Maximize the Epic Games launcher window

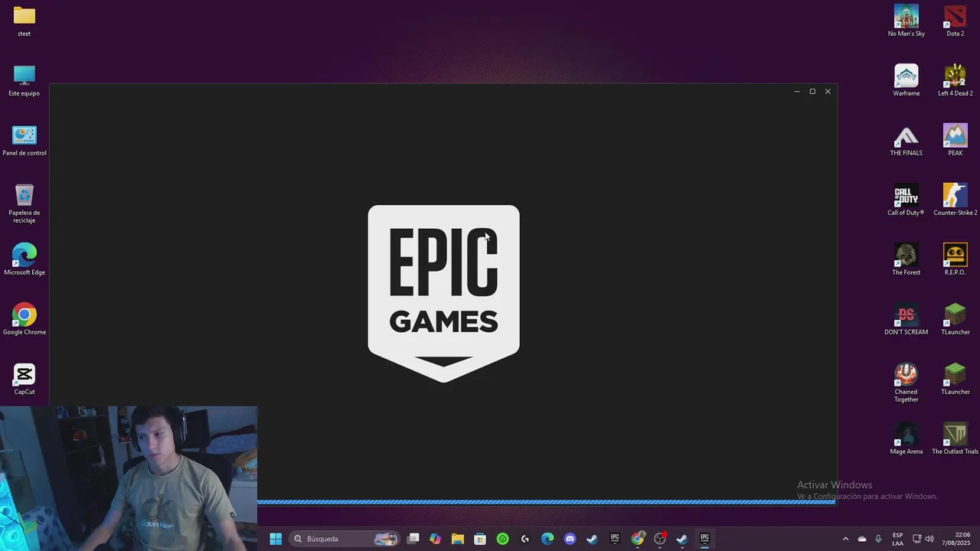[x=812, y=92]
